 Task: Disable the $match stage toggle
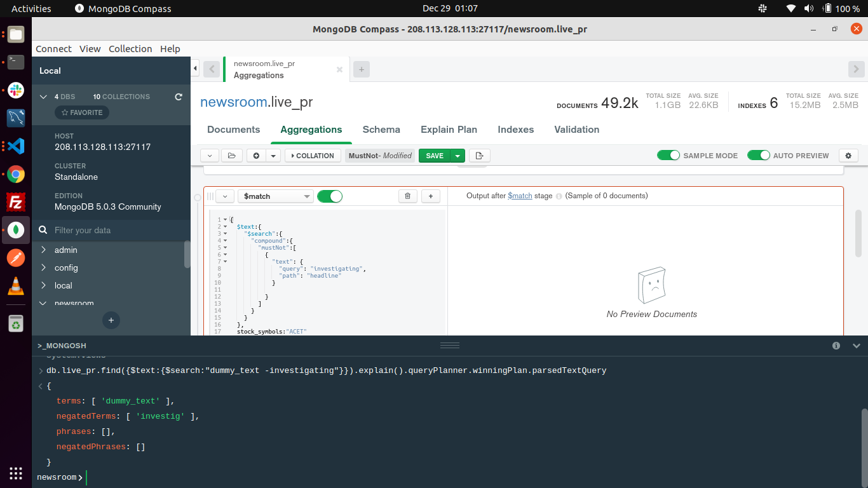pyautogui.click(x=329, y=196)
